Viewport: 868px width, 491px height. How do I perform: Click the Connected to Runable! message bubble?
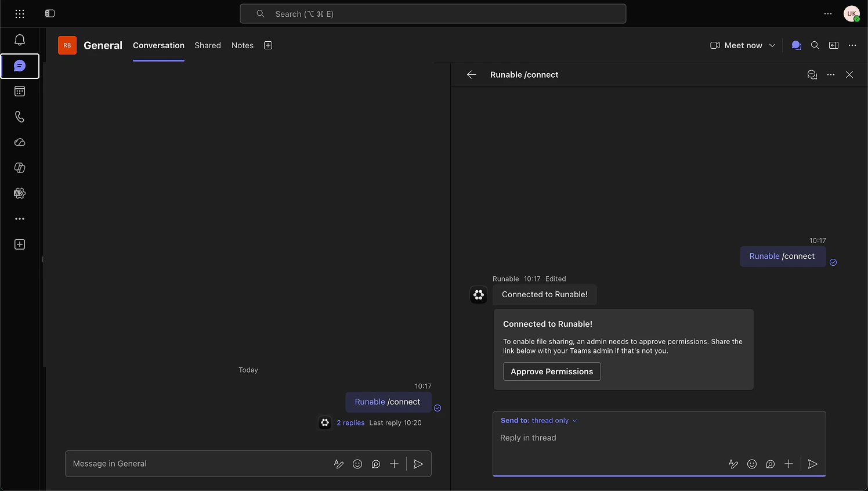point(545,295)
